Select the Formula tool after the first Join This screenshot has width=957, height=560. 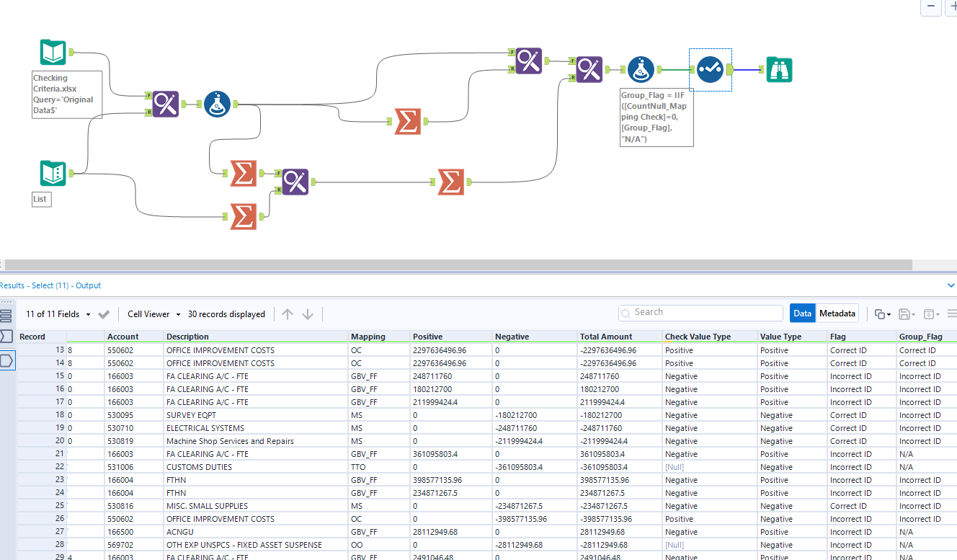216,103
